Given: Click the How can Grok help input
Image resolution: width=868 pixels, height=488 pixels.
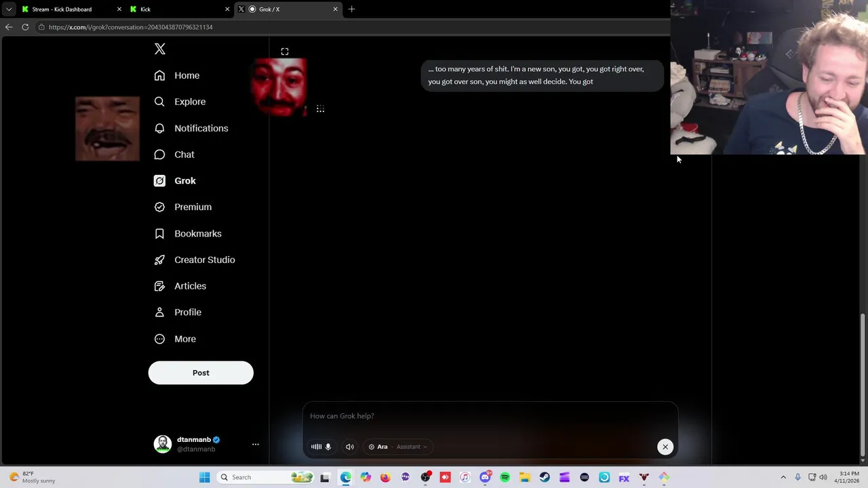Looking at the screenshot, I should (490, 416).
